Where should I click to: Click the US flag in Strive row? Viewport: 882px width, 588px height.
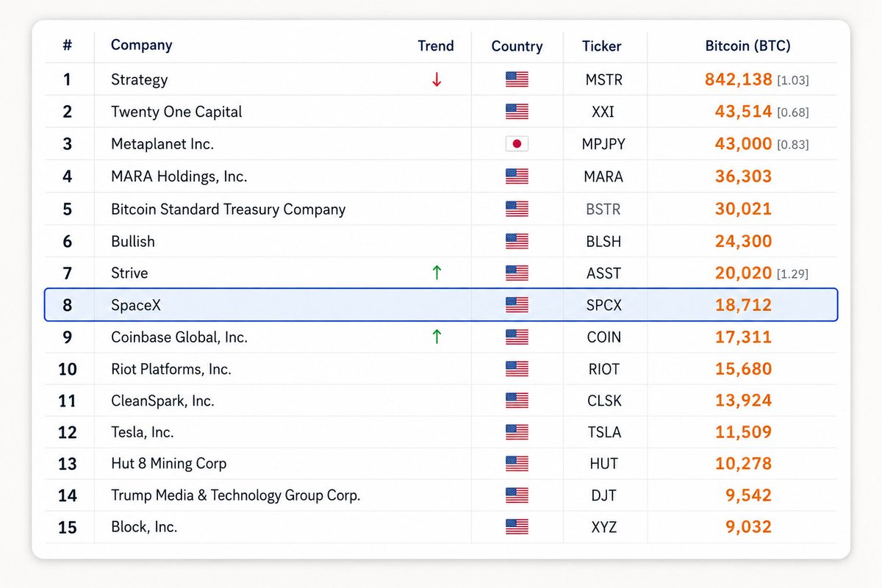coord(517,273)
